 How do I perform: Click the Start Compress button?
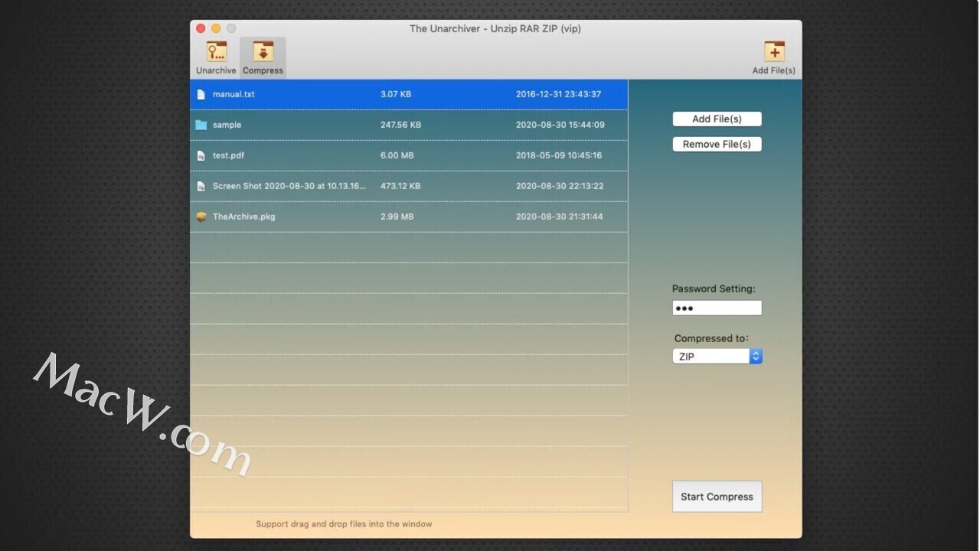tap(717, 497)
